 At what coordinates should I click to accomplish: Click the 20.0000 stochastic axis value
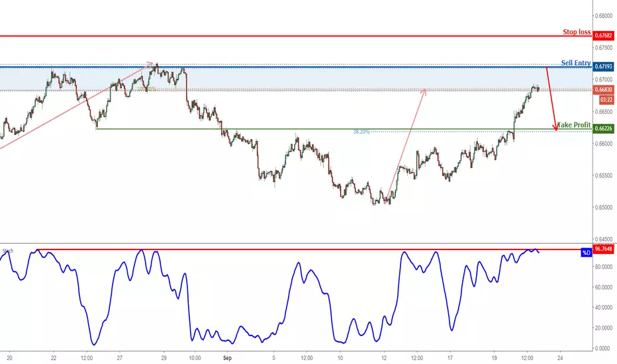(604, 328)
